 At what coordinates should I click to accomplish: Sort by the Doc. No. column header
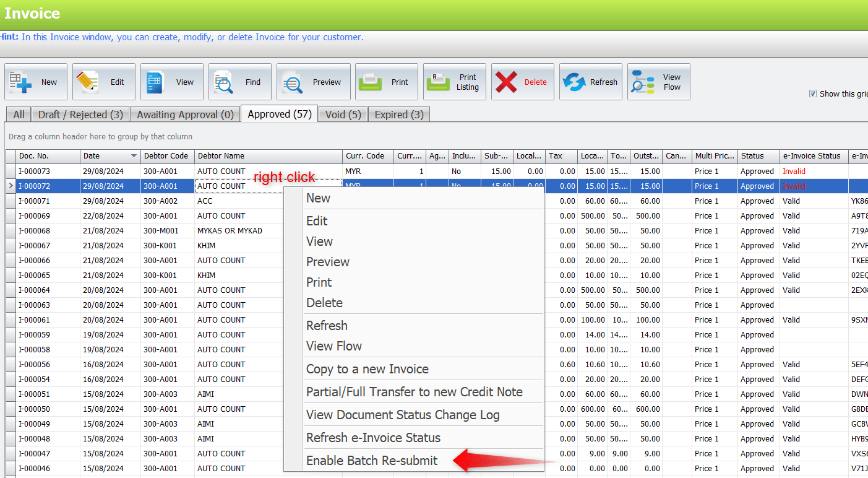48,156
